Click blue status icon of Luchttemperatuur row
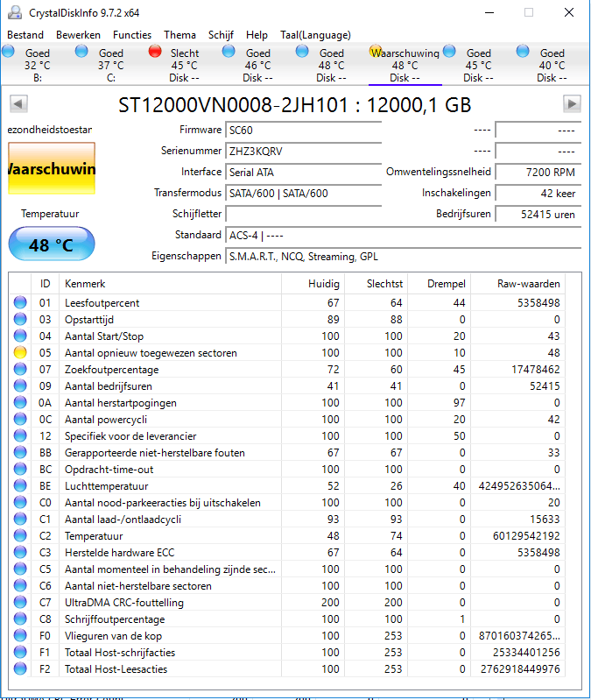Image resolution: width=591 pixels, height=700 pixels. (x=20, y=485)
